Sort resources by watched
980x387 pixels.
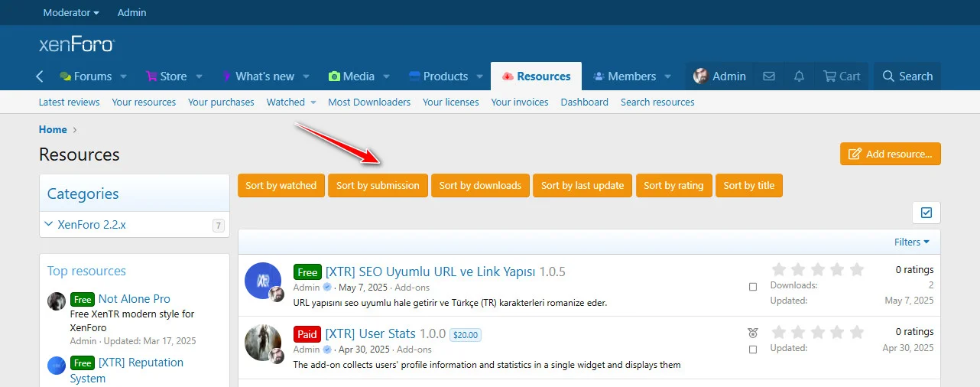pos(281,185)
